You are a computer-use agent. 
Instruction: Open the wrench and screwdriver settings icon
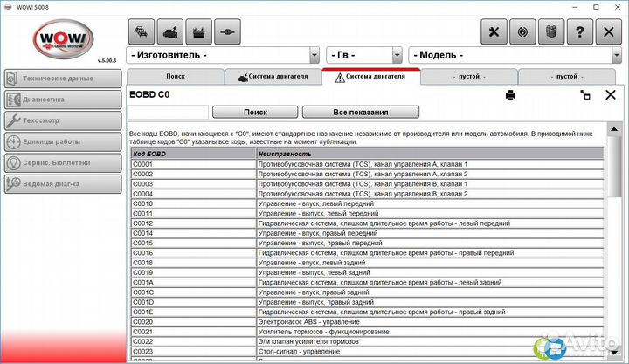pyautogui.click(x=495, y=30)
